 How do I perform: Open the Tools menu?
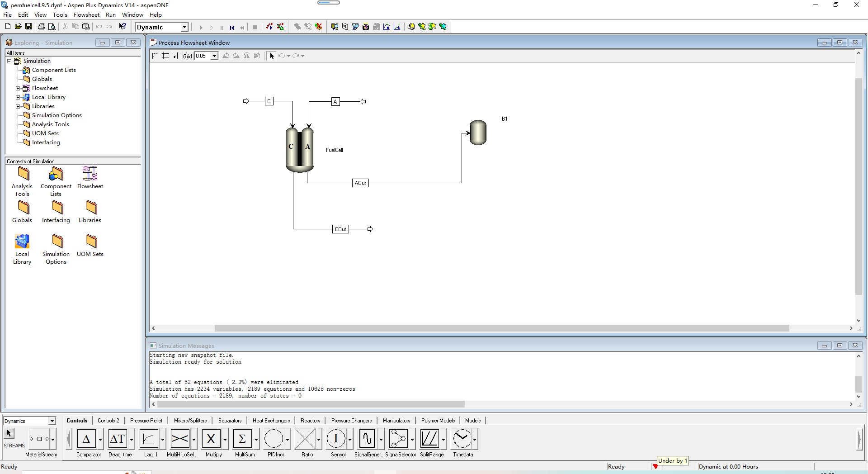tap(60, 14)
